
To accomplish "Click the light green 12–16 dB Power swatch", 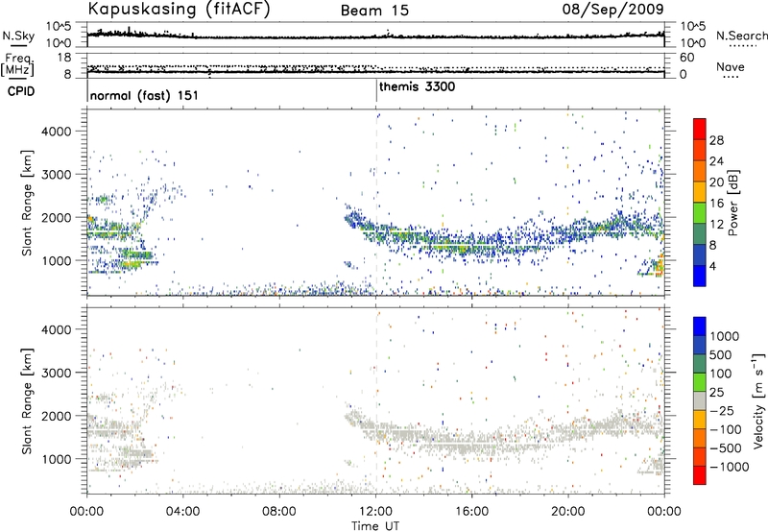I will [x=700, y=213].
